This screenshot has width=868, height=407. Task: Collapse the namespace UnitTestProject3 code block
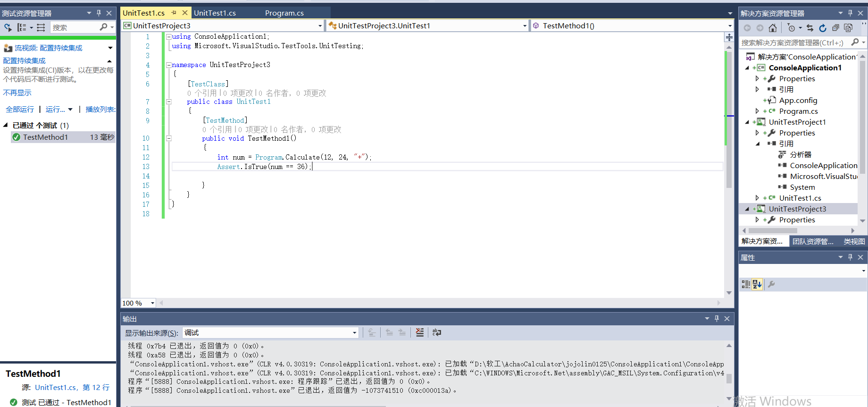[x=169, y=65]
